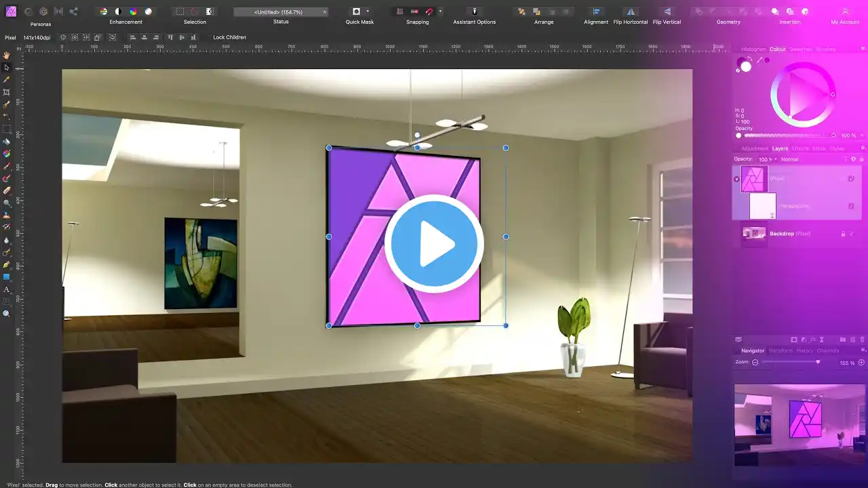Collapse the top Pixel layer group
This screenshot has height=488, width=868.
click(736, 179)
